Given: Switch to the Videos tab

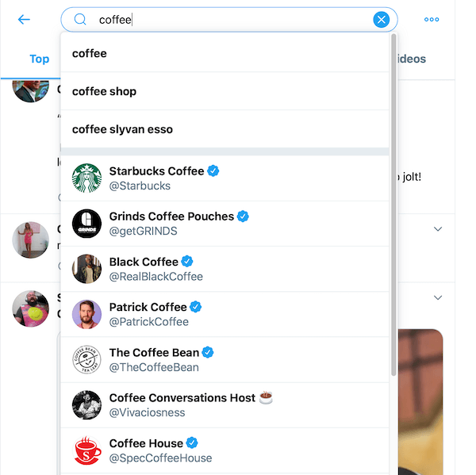Looking at the screenshot, I should tap(411, 59).
